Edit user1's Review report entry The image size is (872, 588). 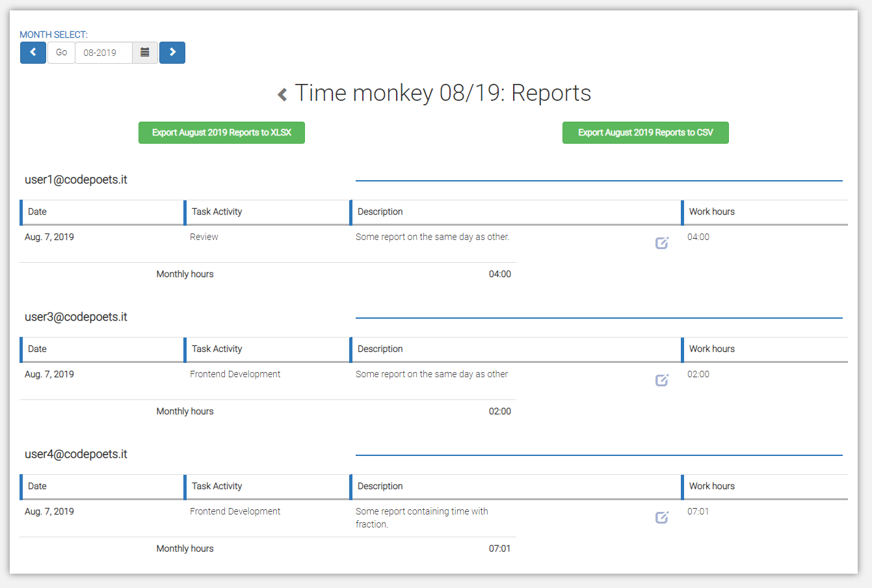point(662,243)
